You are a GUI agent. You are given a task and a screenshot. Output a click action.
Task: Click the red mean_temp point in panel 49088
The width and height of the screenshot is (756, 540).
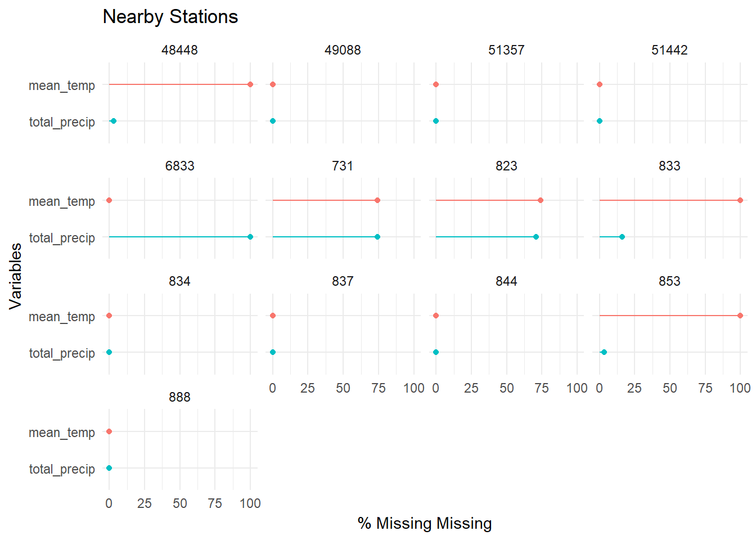click(x=273, y=84)
